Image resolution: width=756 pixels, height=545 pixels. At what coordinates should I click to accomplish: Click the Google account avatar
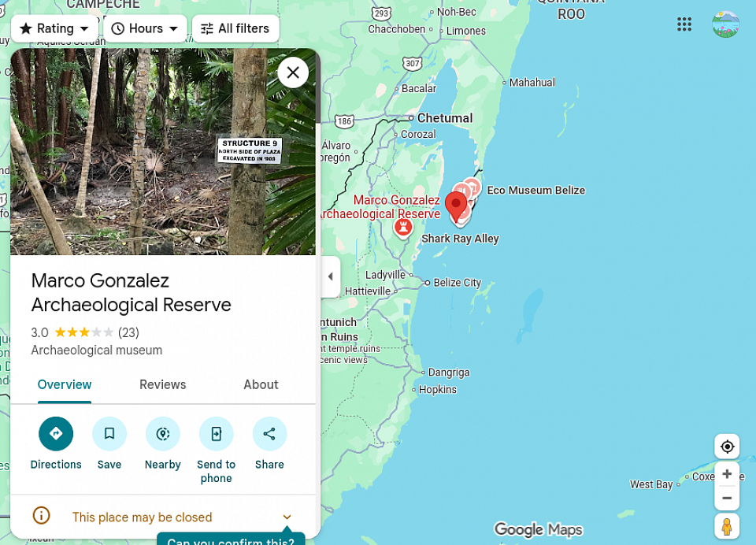pos(725,24)
